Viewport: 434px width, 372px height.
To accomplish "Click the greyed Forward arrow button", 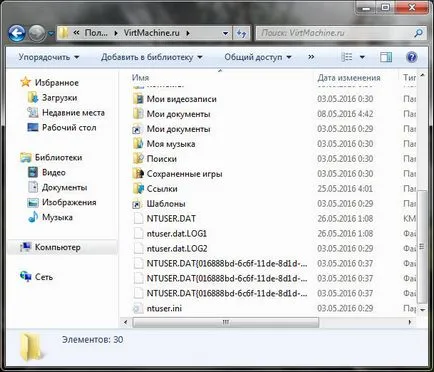I will point(37,33).
